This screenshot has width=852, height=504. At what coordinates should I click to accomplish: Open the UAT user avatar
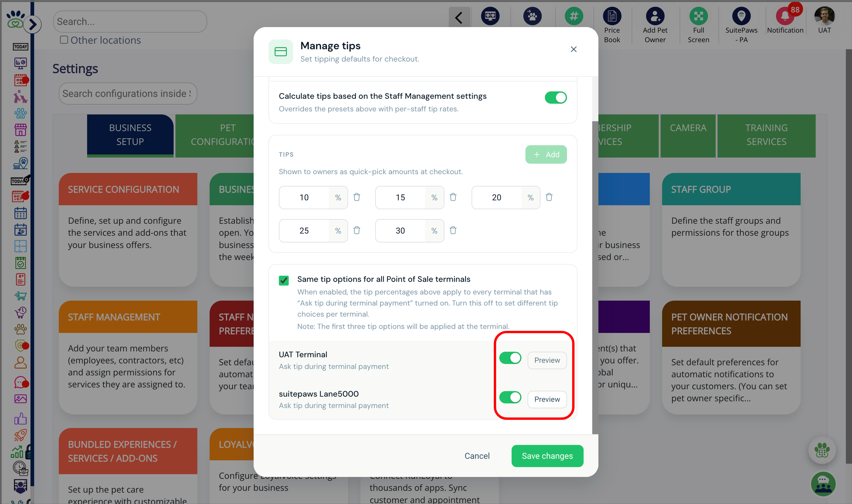[x=825, y=16]
